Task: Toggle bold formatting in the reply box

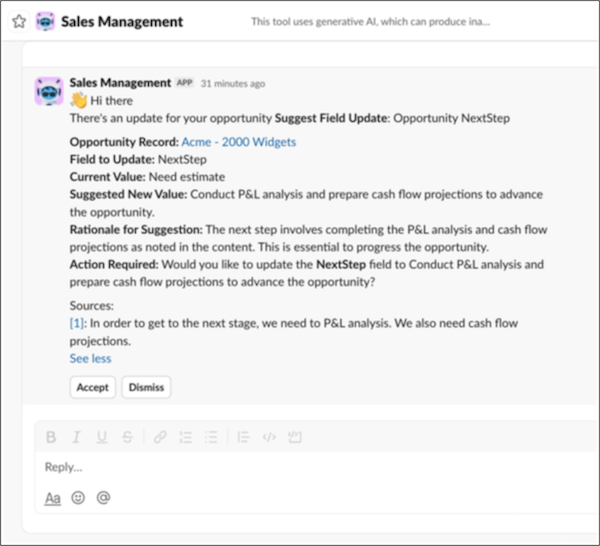Action: click(51, 437)
